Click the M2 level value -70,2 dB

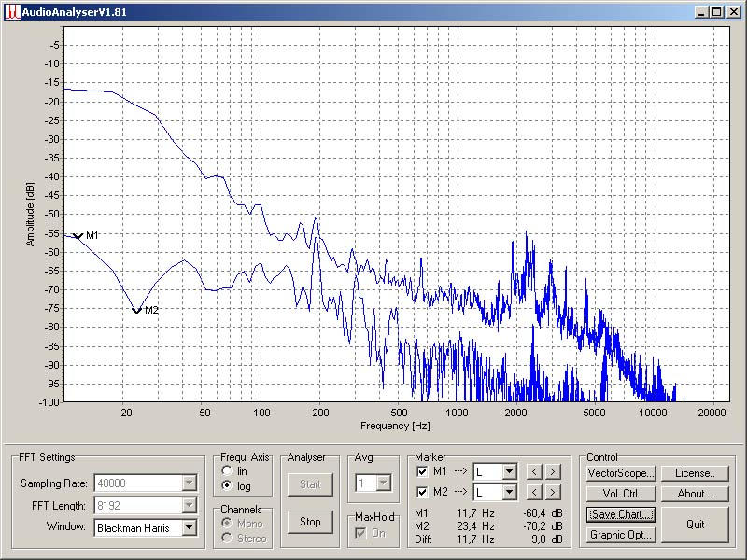[543, 526]
